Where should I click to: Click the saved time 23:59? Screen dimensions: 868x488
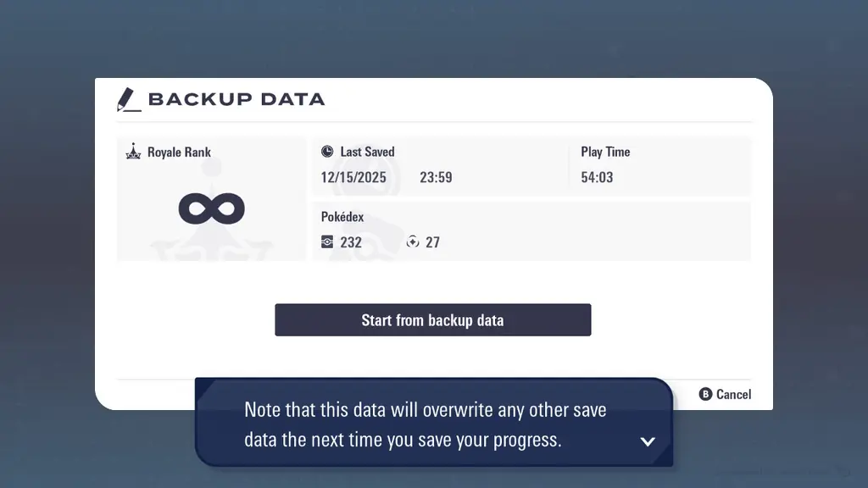pyautogui.click(x=436, y=177)
